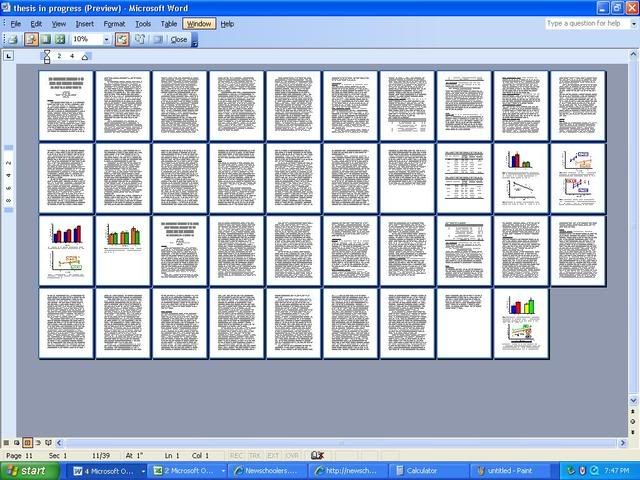
Task: Open preview toolbar options dropdown arrow
Action: (194, 40)
